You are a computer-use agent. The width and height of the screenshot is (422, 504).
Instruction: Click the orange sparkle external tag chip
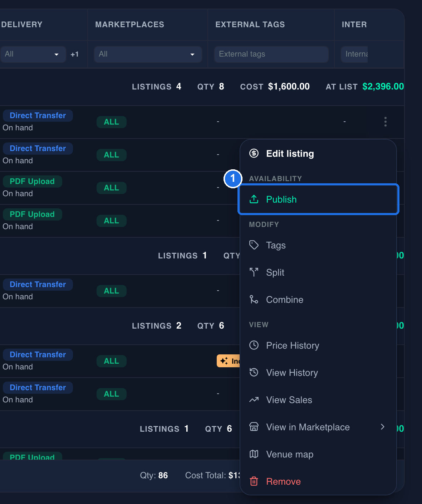[228, 361]
